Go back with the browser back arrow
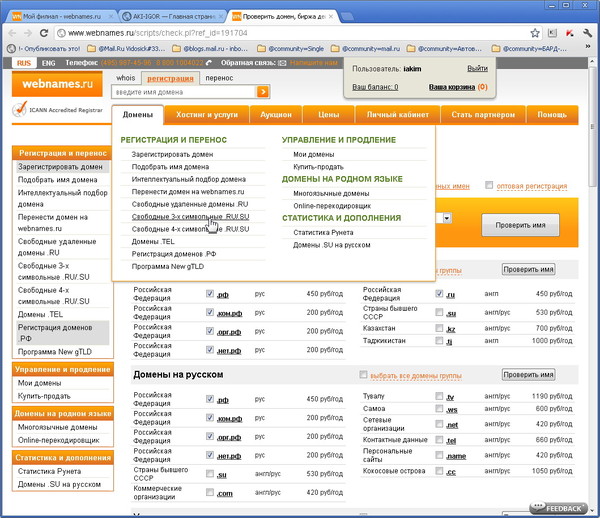The width and height of the screenshot is (600, 518). (x=12, y=33)
